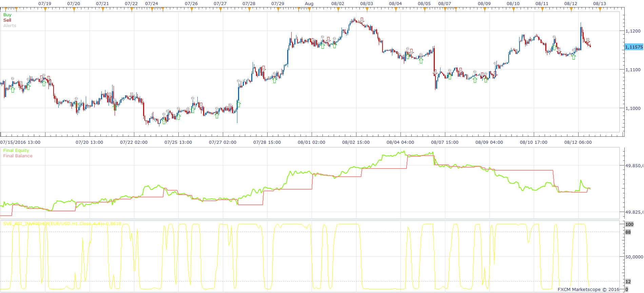This screenshot has height=293, width=644.
Task: Click the last sell marker near the 08/12 spike
Action: [588, 41]
